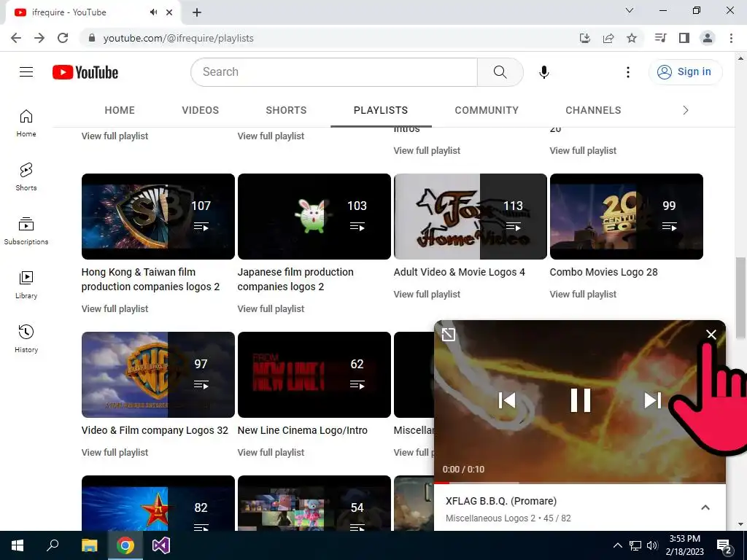747x560 pixels.
Task: Open New Line Cinema Logo/Intro thumbnail
Action: [x=314, y=375]
